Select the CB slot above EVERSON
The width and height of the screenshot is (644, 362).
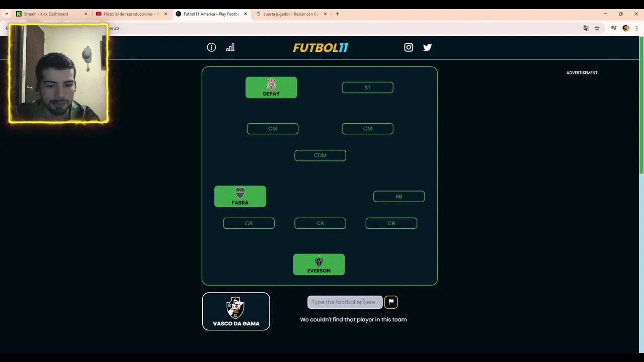pyautogui.click(x=320, y=223)
